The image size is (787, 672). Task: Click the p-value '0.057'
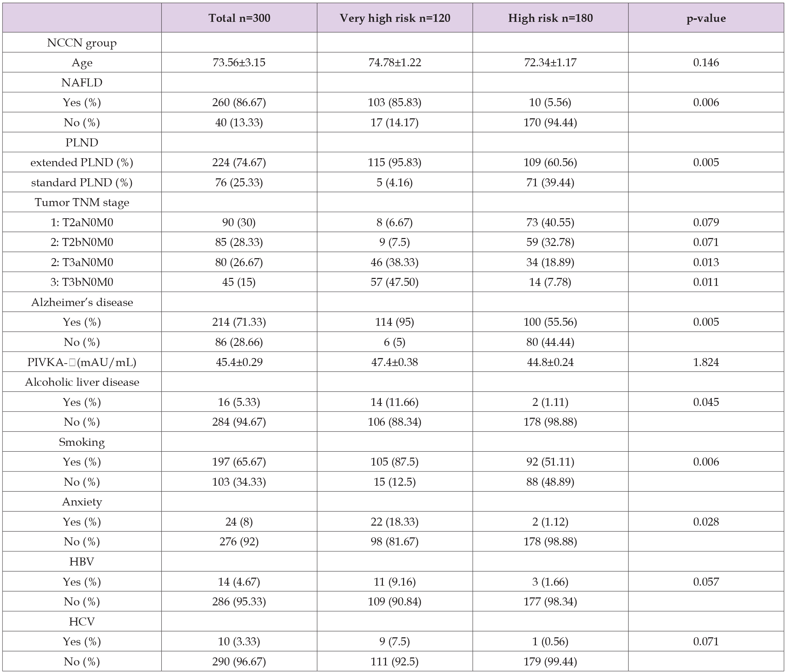pyautogui.click(x=706, y=581)
